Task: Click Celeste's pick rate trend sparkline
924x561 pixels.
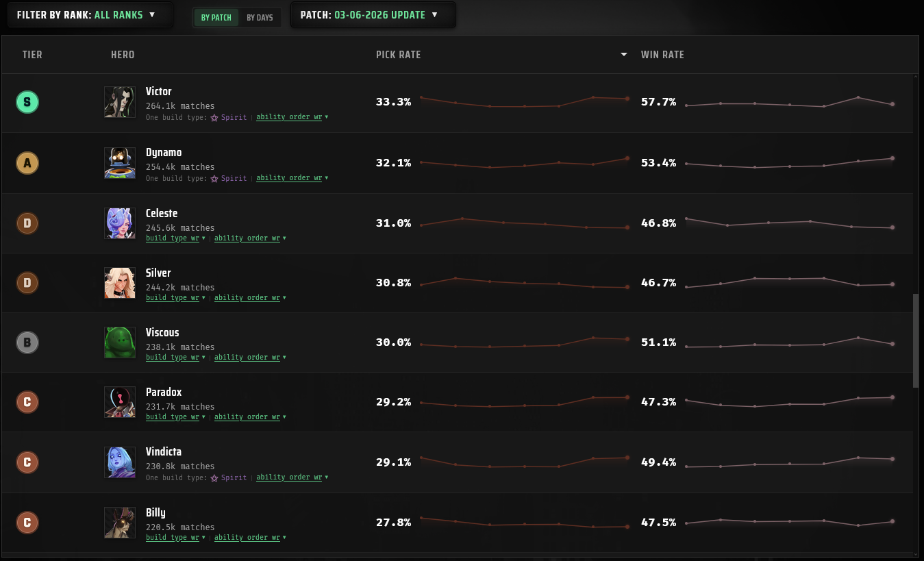Action: (525, 223)
